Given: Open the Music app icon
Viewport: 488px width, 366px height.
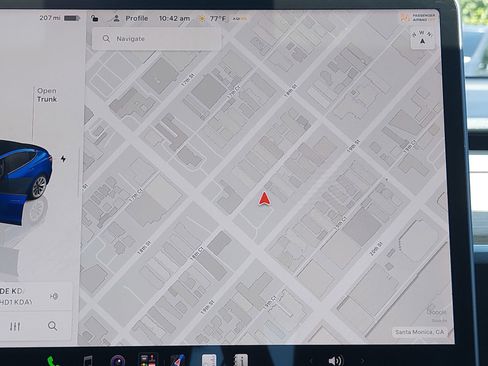Looking at the screenshot, I should click(87, 361).
